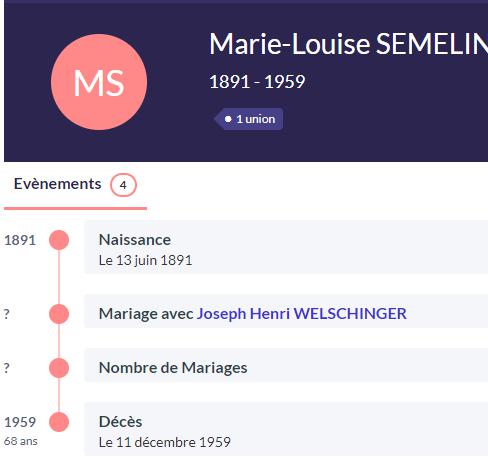Open the 1 union tag
Screen dimensions: 488x460
pyautogui.click(x=249, y=119)
